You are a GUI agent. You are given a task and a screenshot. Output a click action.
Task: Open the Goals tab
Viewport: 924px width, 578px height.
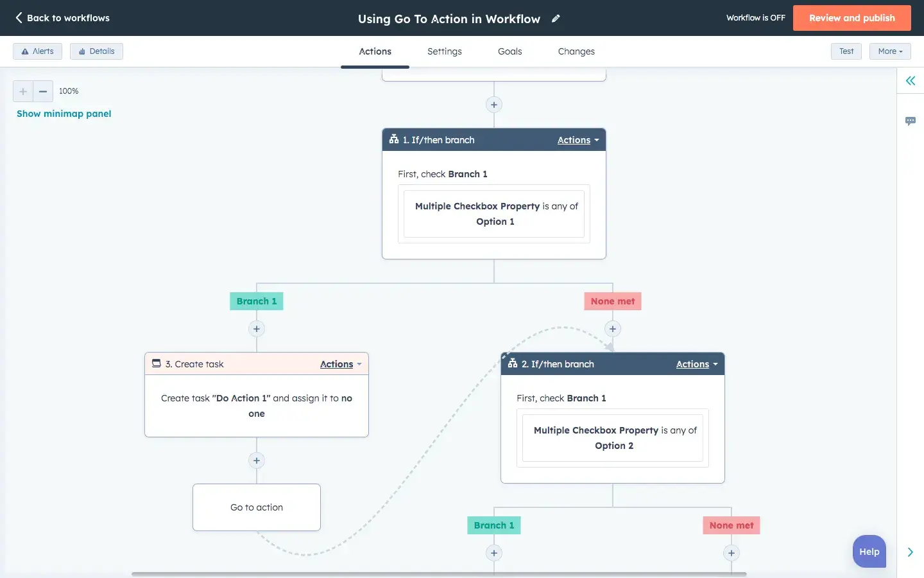[x=509, y=51]
